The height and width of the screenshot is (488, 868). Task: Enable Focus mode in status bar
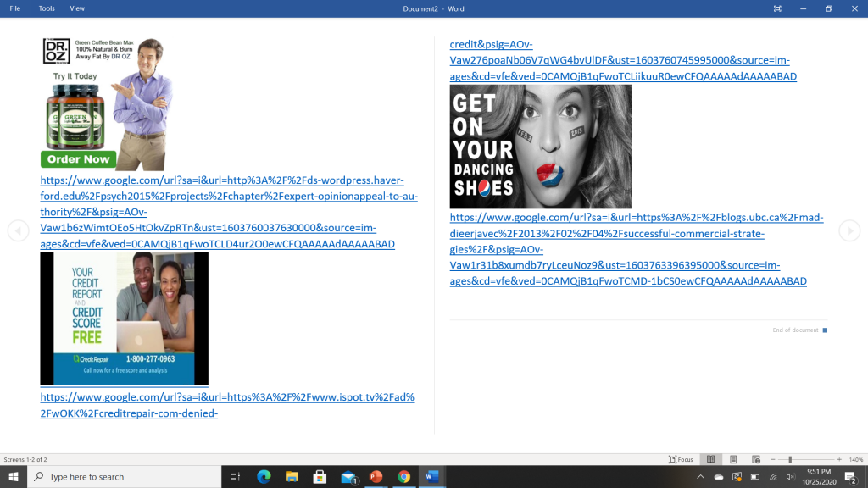point(681,460)
